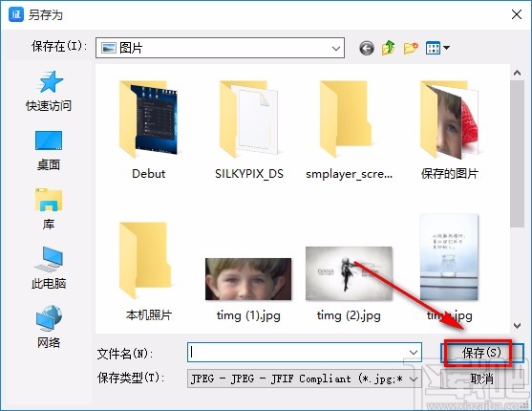
Task: Select the 本机照片 folder
Action: (x=148, y=271)
